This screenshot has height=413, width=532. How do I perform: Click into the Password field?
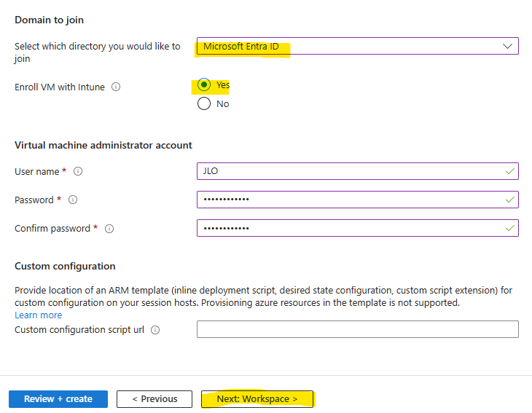point(358,200)
